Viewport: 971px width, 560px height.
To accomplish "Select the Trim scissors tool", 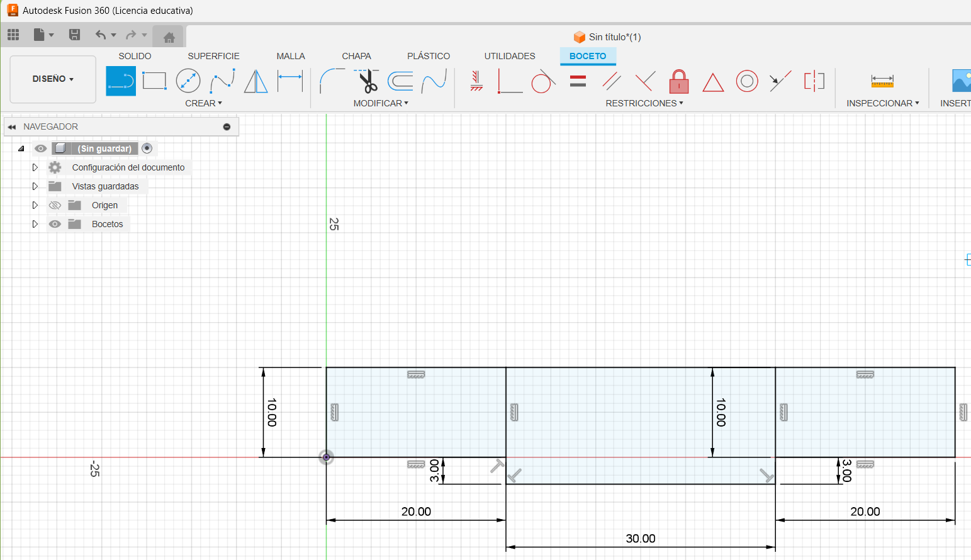I will 367,81.
